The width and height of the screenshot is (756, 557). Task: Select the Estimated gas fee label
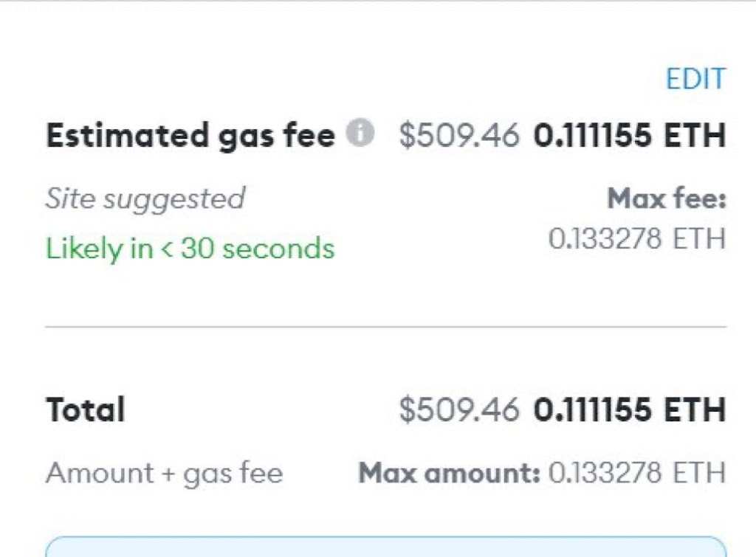click(190, 136)
